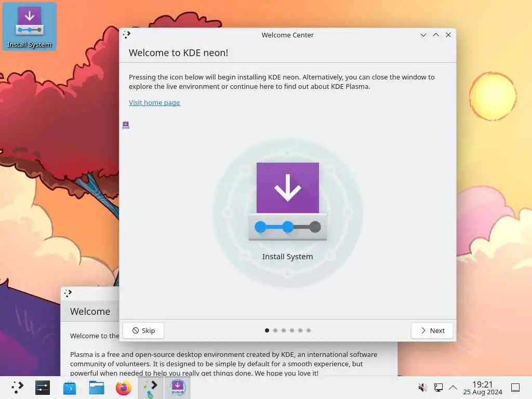Click the Welcome Center title bar text
The height and width of the screenshot is (399, 532).
[287, 35]
